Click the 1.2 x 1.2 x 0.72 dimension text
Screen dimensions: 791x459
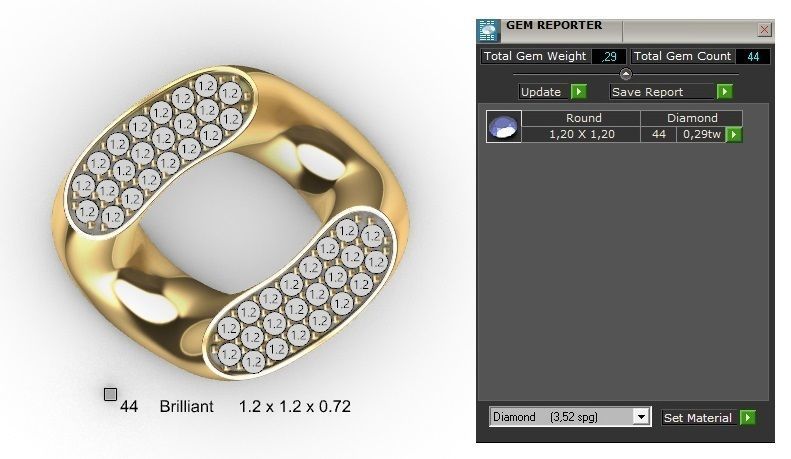[295, 407]
